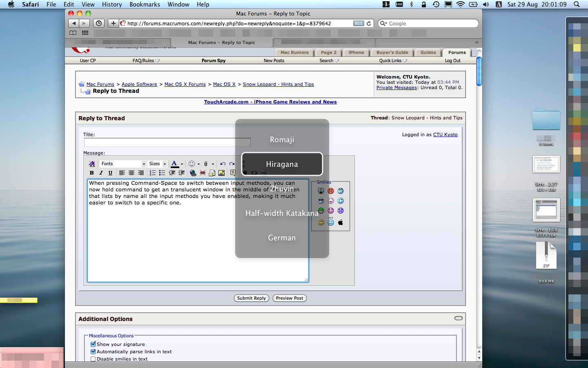The image size is (588, 368).
Task: Align message text left
Action: point(122,173)
